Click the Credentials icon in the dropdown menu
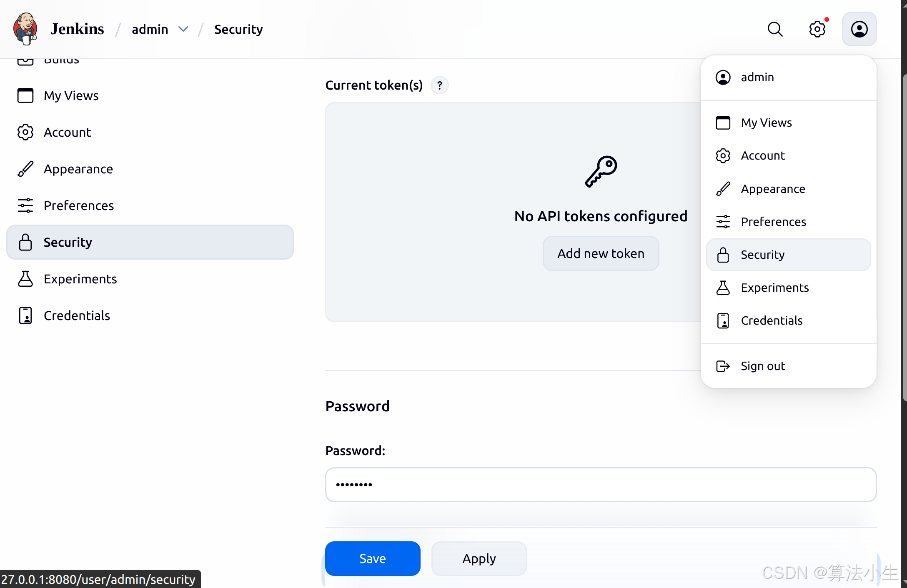This screenshot has width=907, height=588. [x=723, y=320]
